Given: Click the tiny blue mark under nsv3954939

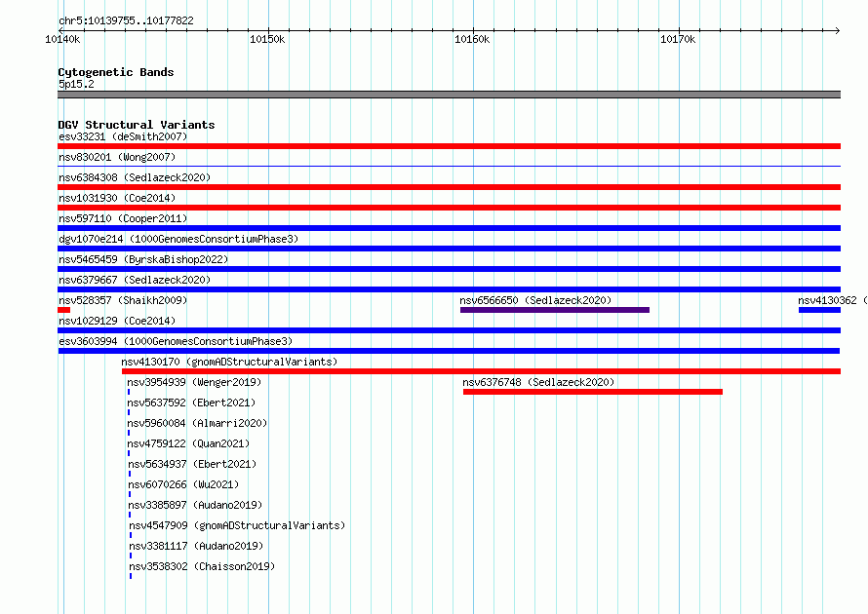Looking at the screenshot, I should 129,392.
